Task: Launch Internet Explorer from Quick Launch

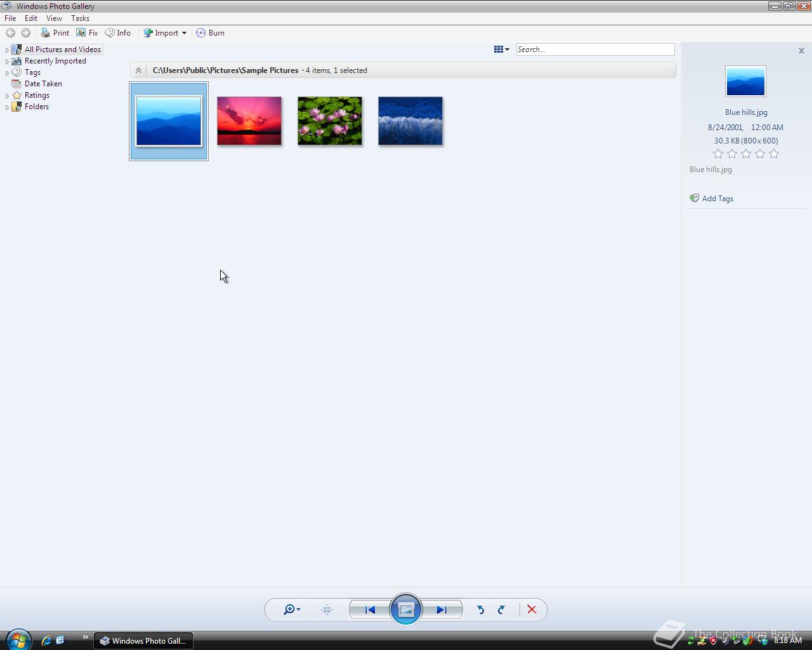Action: [x=46, y=640]
